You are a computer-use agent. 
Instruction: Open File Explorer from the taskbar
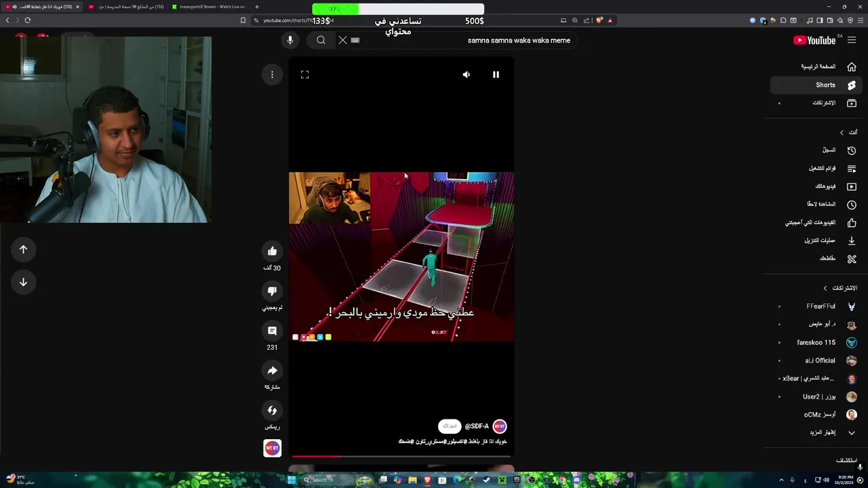(x=412, y=480)
